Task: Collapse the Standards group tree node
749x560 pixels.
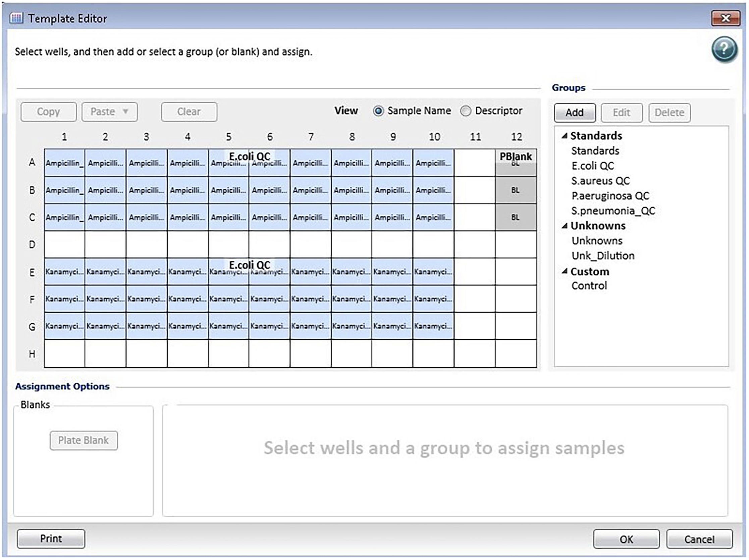Action: click(564, 136)
